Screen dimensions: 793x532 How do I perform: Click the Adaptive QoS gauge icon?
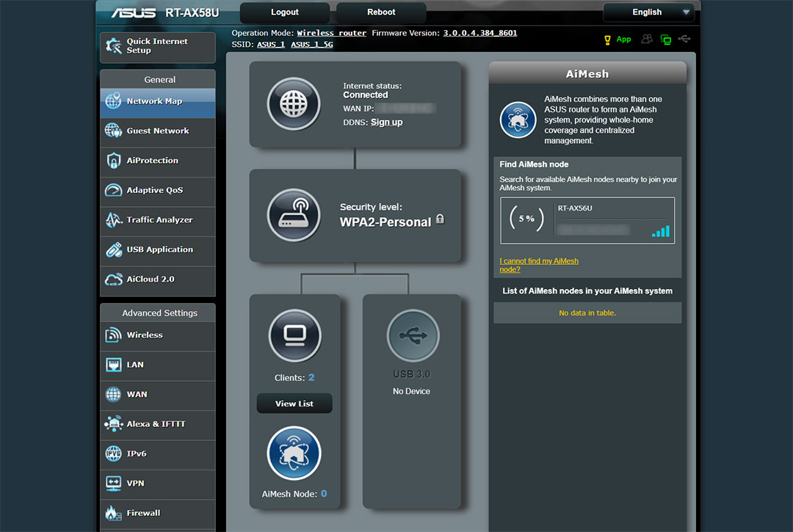coord(113,190)
